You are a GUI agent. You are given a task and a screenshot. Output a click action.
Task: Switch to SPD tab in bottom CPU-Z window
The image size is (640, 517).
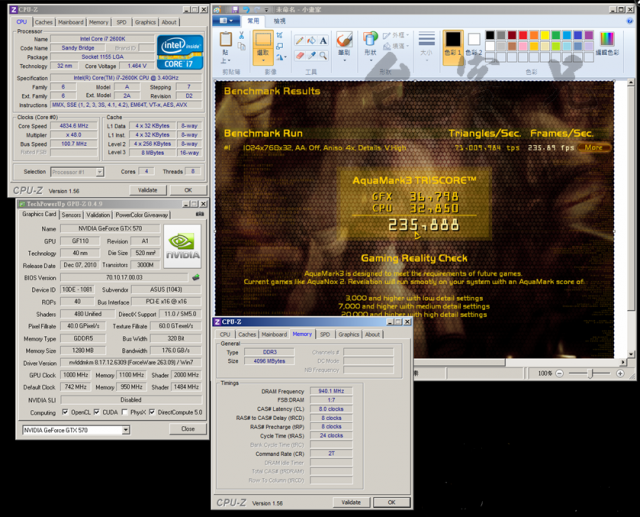(325, 335)
